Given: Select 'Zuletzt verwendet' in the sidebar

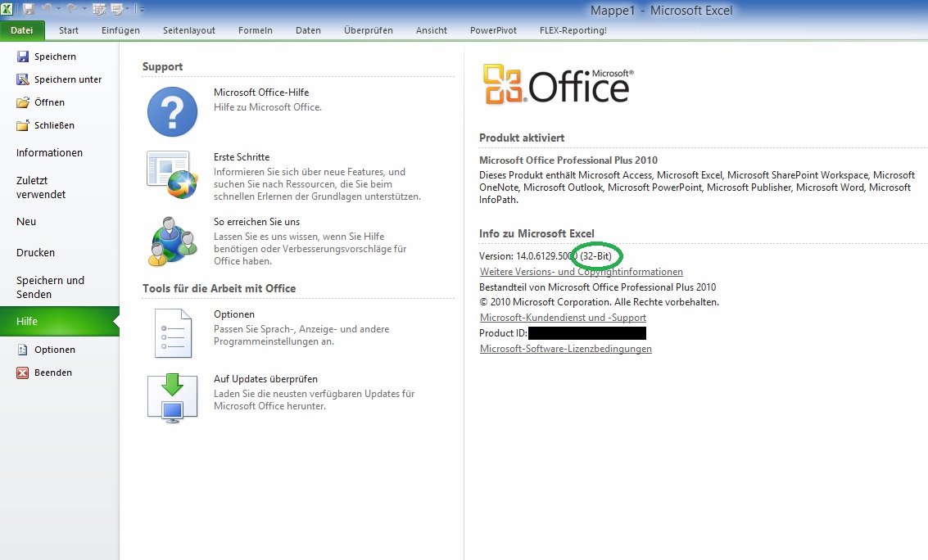Looking at the screenshot, I should tap(41, 187).
